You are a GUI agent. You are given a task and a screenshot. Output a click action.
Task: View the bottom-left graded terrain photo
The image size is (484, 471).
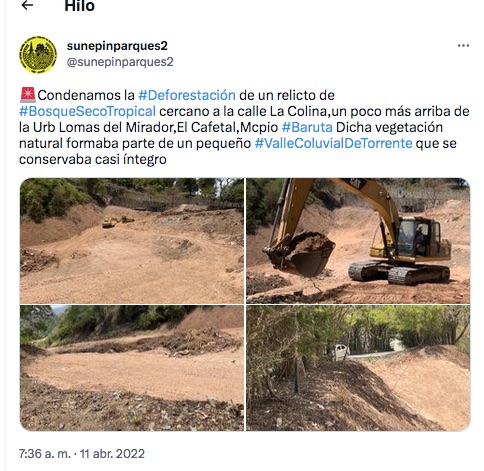tap(132, 368)
